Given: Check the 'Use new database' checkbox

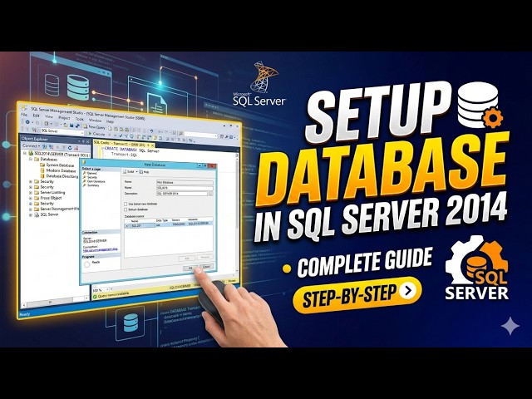Looking at the screenshot, I should [126, 204].
